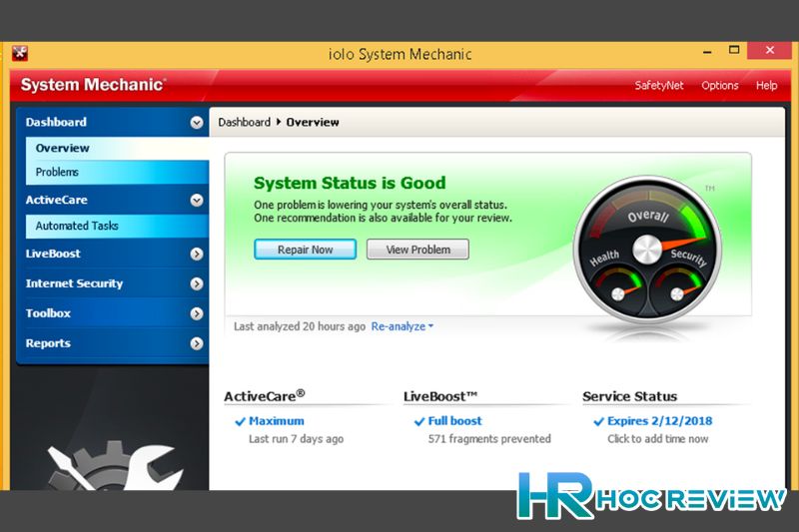The width and height of the screenshot is (799, 532).
Task: Click the Dashboard breadcrumb link
Action: 244,122
